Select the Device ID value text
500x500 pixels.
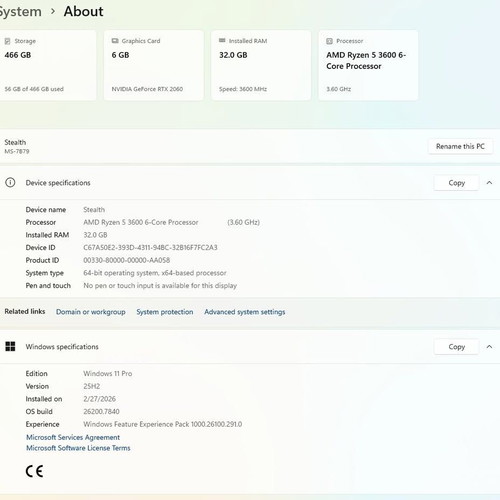point(150,247)
